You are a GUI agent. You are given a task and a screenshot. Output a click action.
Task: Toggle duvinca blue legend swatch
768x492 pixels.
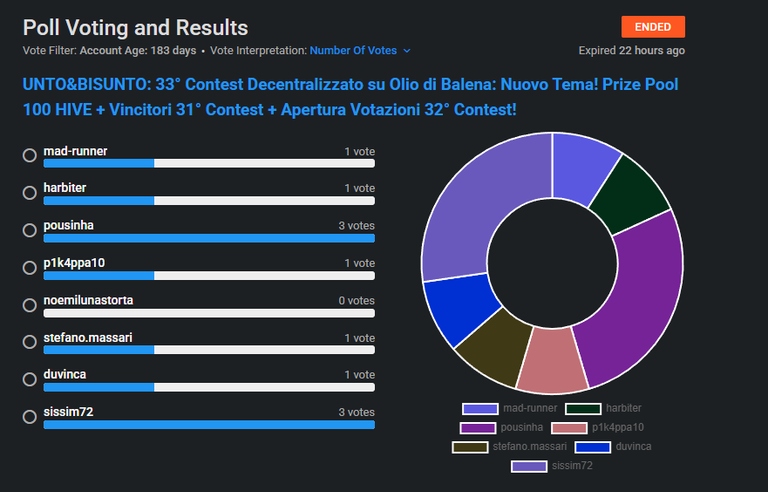coord(593,447)
